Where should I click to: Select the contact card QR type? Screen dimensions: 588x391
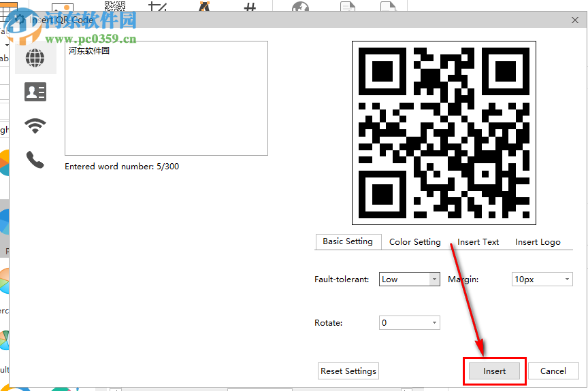[35, 92]
